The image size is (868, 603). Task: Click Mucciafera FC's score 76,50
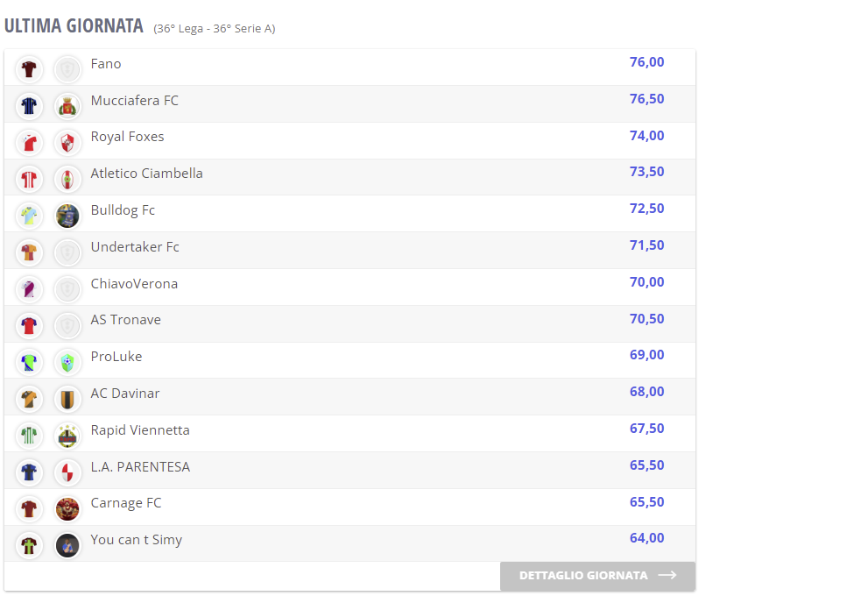(x=646, y=98)
